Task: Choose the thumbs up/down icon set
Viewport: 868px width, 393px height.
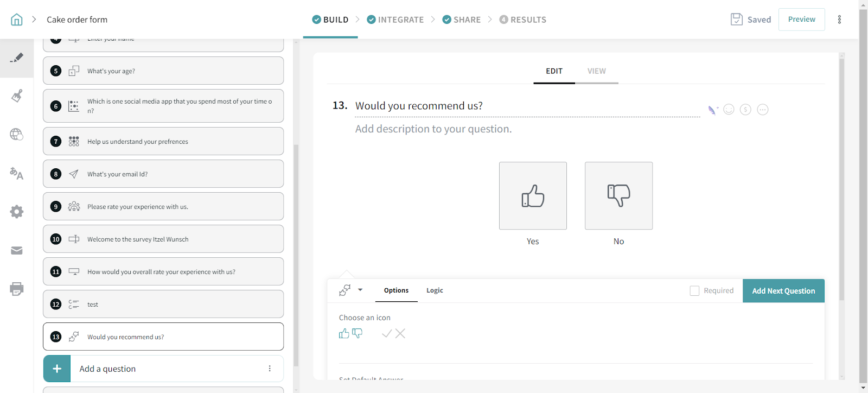Action: tap(350, 333)
